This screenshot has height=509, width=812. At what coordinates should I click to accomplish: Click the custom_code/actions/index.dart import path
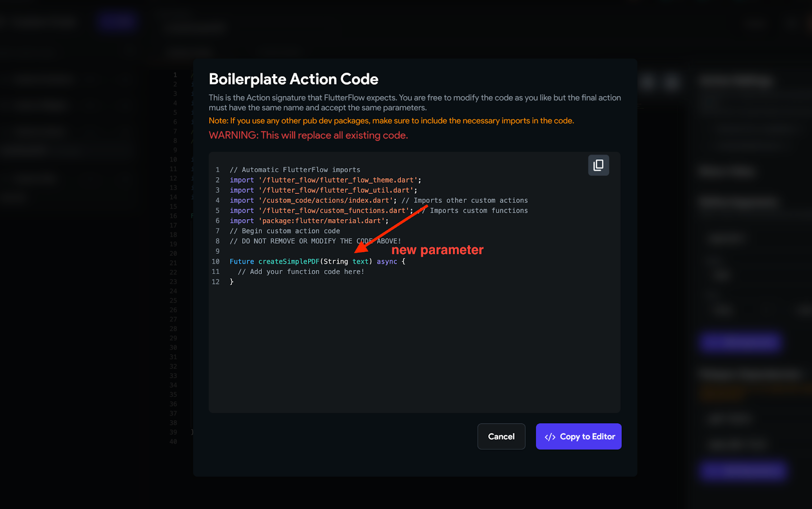pyautogui.click(x=326, y=200)
